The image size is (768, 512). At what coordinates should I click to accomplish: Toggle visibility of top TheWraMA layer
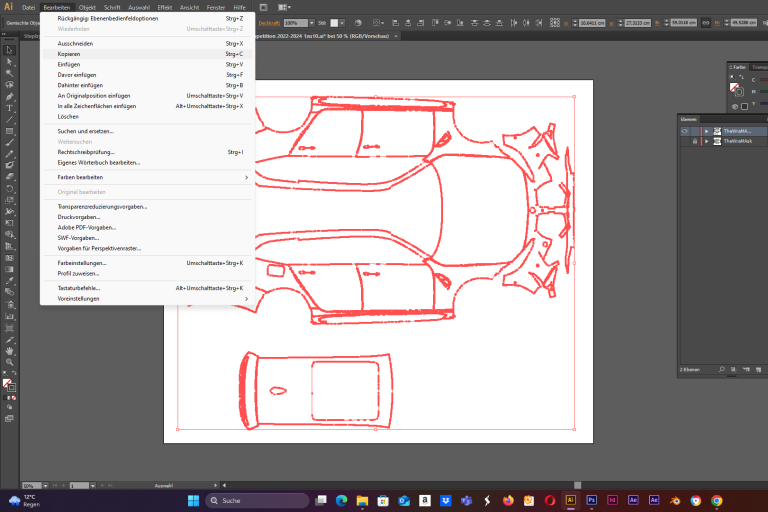[x=685, y=131]
